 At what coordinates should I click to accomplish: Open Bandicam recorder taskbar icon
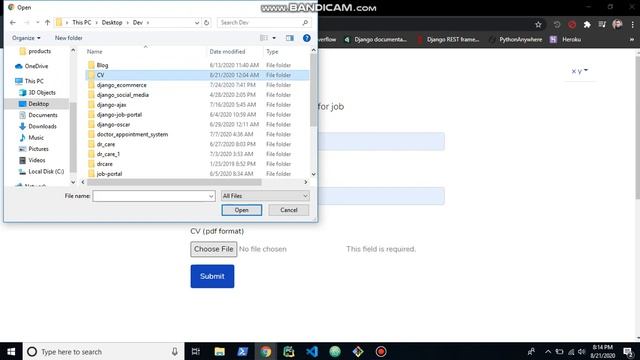(x=381, y=351)
